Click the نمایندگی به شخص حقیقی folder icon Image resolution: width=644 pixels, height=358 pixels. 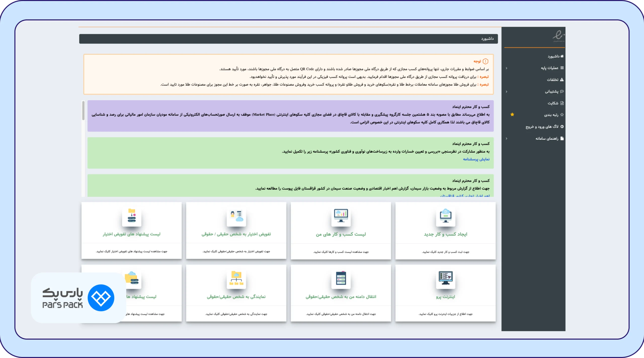(x=236, y=278)
